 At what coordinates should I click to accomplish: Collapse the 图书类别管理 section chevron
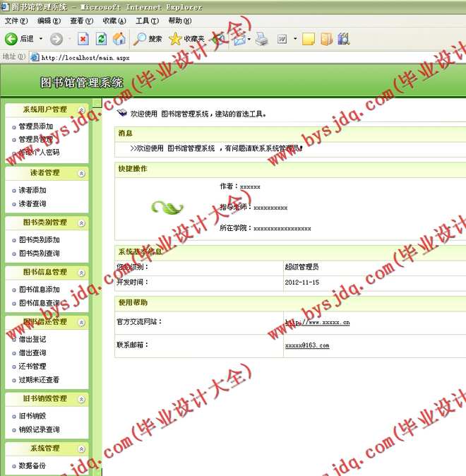82,222
